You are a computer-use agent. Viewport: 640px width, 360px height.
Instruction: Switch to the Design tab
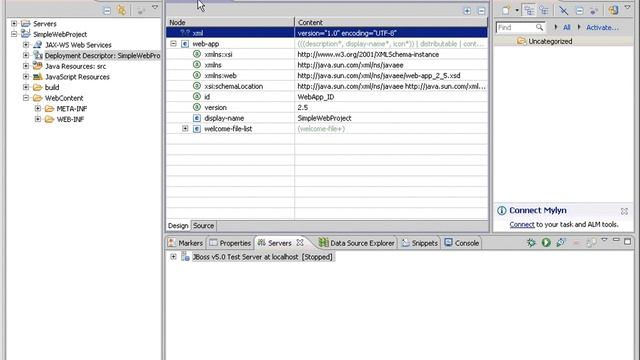pos(178,226)
